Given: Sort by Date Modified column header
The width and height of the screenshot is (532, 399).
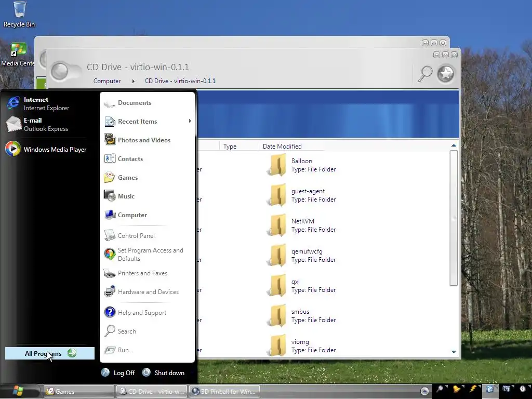Looking at the screenshot, I should click(x=282, y=146).
